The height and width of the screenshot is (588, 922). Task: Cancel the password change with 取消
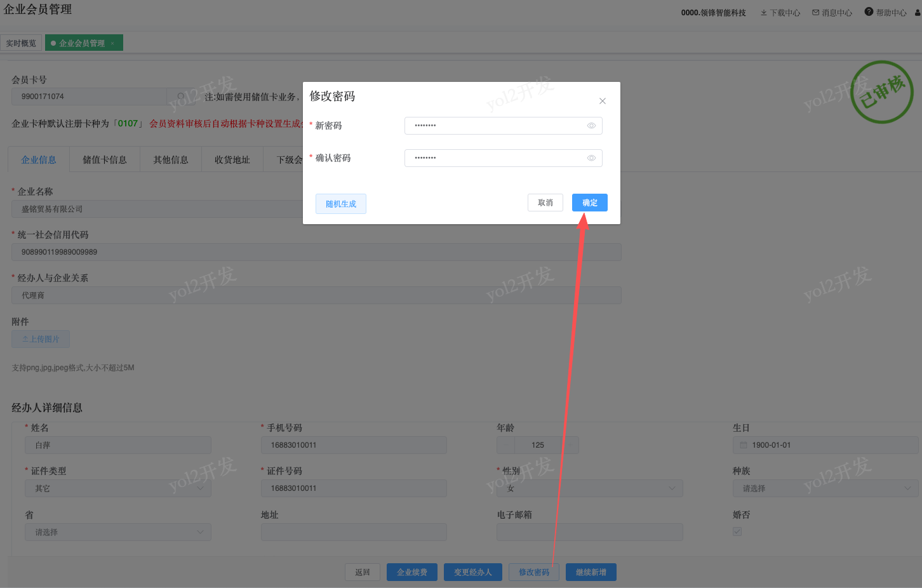tap(545, 203)
